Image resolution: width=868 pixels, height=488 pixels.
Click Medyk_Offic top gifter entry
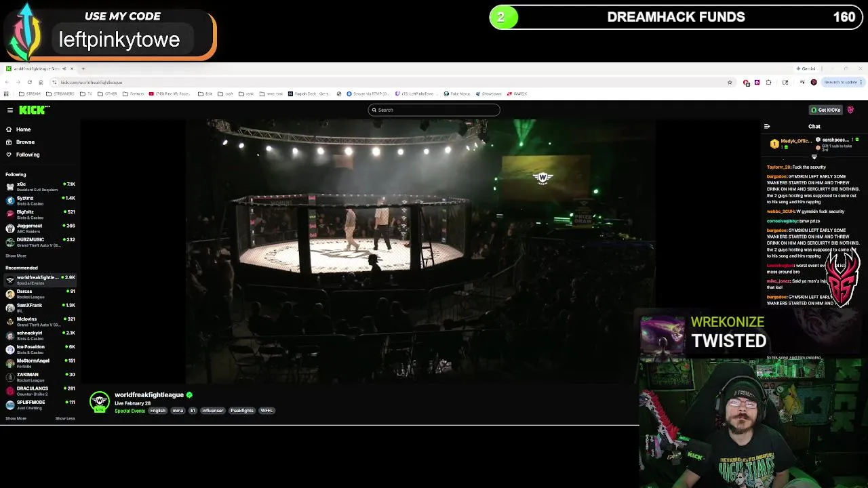791,144
